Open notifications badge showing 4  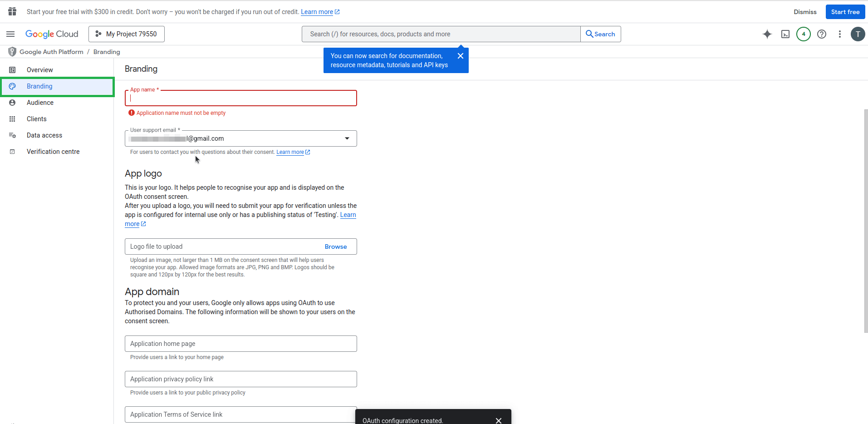803,34
